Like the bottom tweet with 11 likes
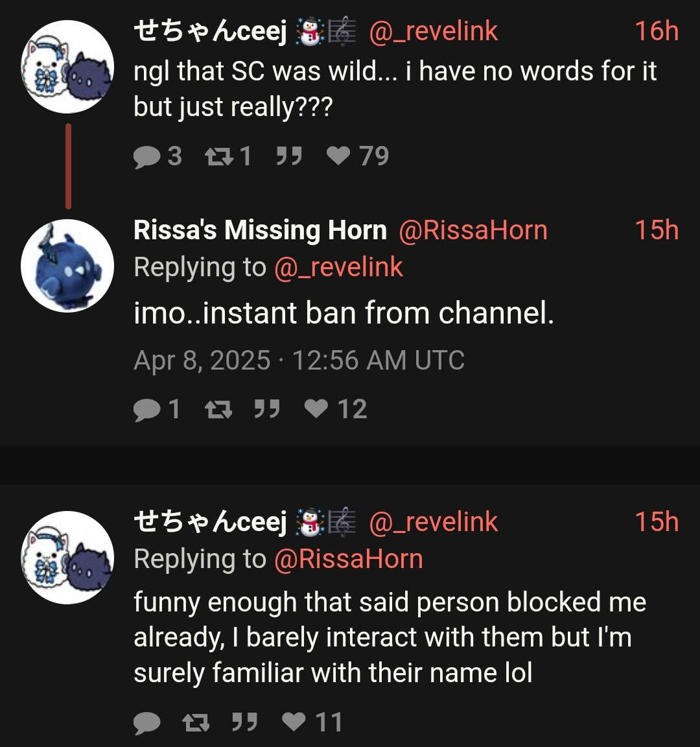 [294, 722]
